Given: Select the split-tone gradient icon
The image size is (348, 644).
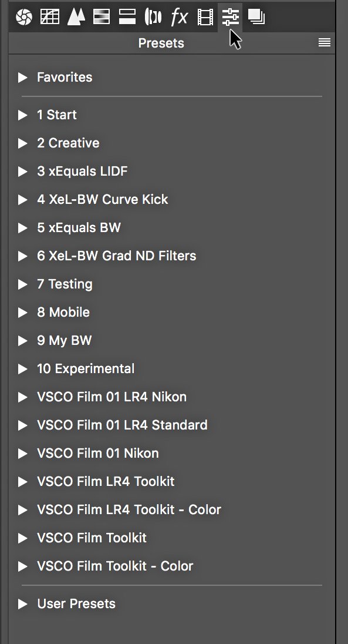Looking at the screenshot, I should [101, 16].
